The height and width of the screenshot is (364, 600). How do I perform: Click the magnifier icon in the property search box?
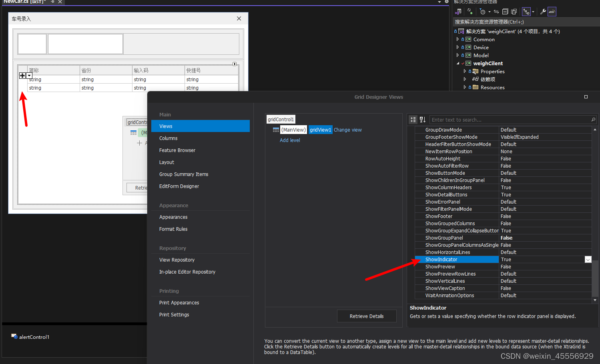click(593, 119)
